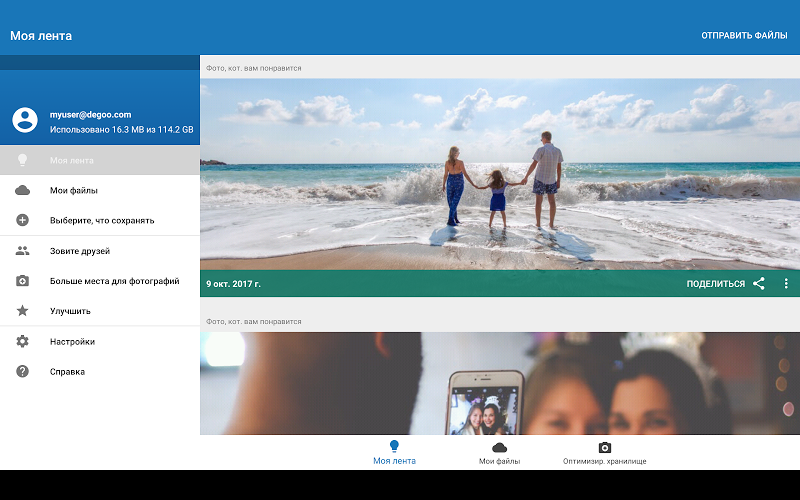Click the star icon next to Улучшить
Image resolution: width=800 pixels, height=500 pixels.
23,311
